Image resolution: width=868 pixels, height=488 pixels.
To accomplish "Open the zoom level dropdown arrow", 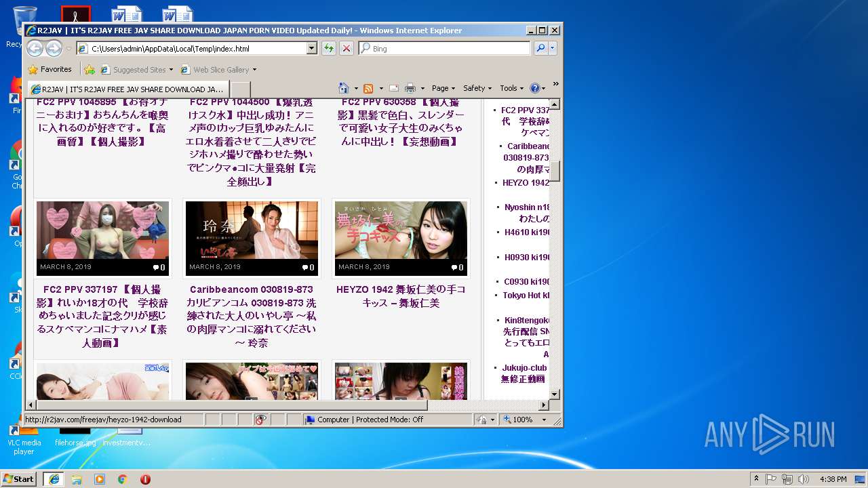I will pyautogui.click(x=544, y=420).
